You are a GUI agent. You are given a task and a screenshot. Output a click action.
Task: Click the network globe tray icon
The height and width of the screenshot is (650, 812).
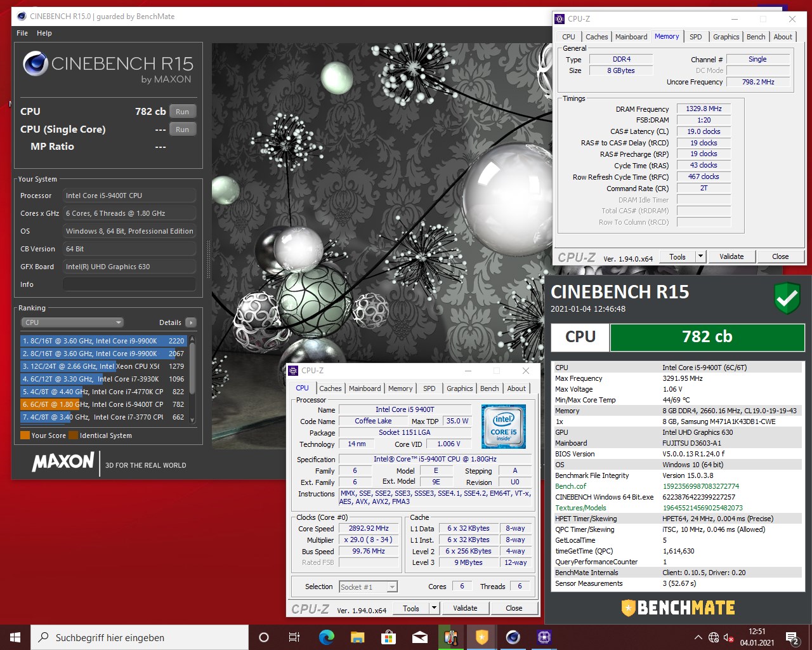714,637
